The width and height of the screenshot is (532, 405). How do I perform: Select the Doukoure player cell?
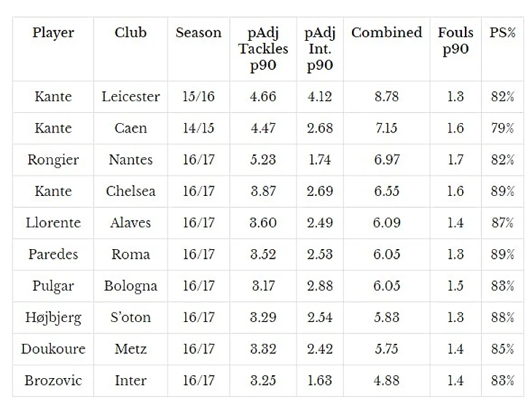point(53,349)
